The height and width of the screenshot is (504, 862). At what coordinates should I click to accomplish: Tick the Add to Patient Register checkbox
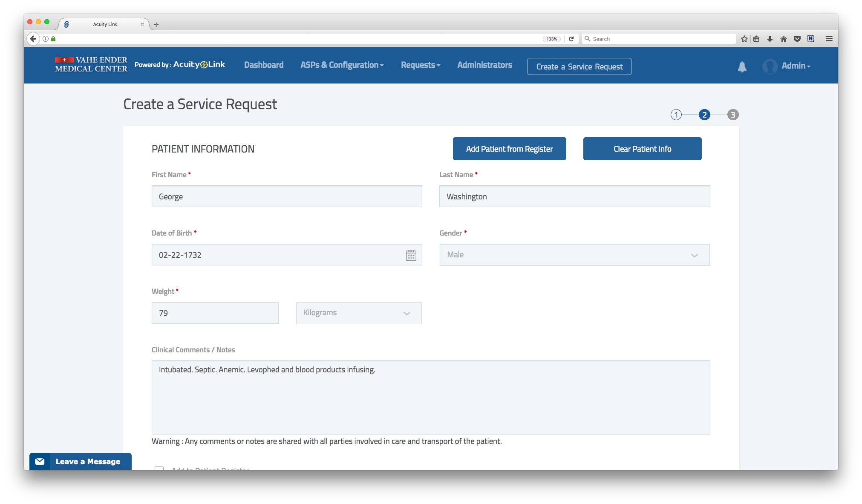coord(159,468)
